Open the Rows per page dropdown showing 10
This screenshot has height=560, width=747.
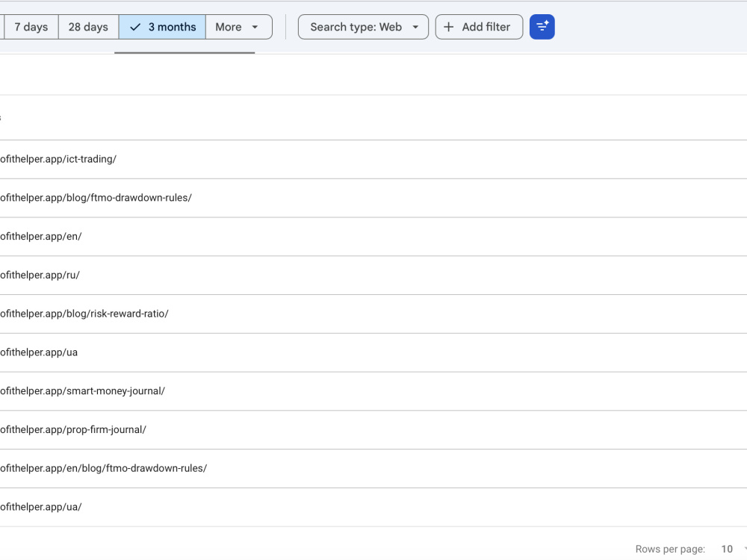pyautogui.click(x=733, y=549)
